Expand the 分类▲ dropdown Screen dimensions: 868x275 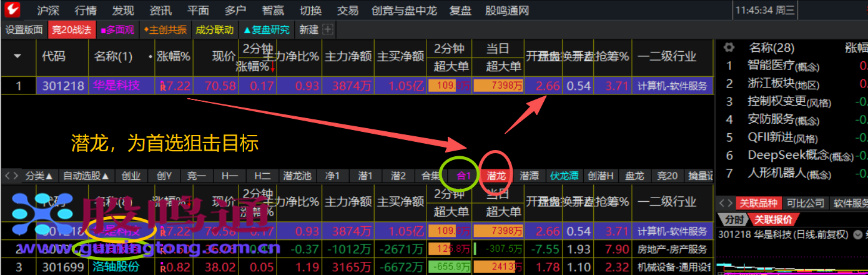(x=39, y=176)
